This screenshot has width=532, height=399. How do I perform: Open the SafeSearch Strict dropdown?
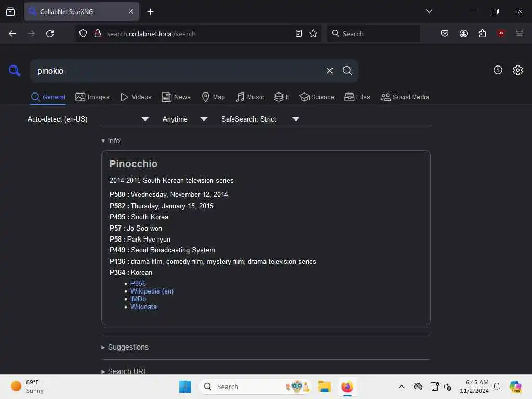point(260,119)
